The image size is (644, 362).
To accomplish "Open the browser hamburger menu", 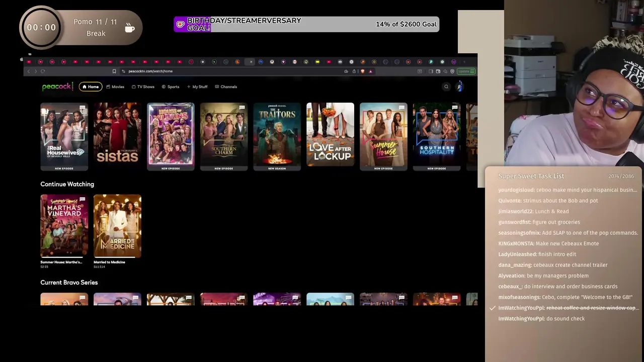I will [x=472, y=71].
